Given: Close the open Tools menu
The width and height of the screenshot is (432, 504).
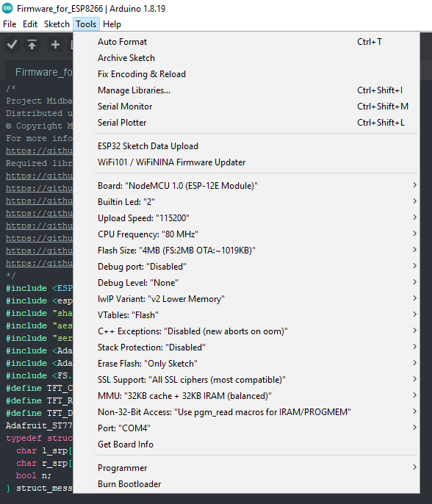Looking at the screenshot, I should coord(86,24).
